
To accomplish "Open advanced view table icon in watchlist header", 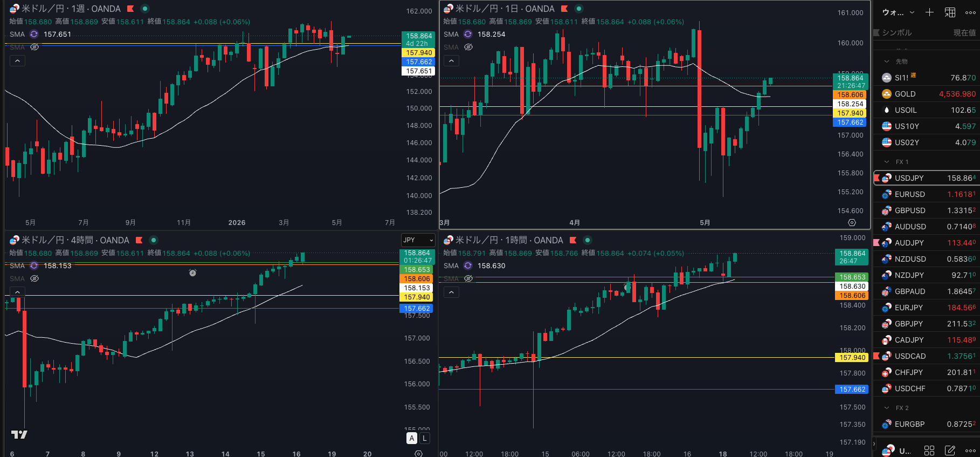I will [950, 12].
